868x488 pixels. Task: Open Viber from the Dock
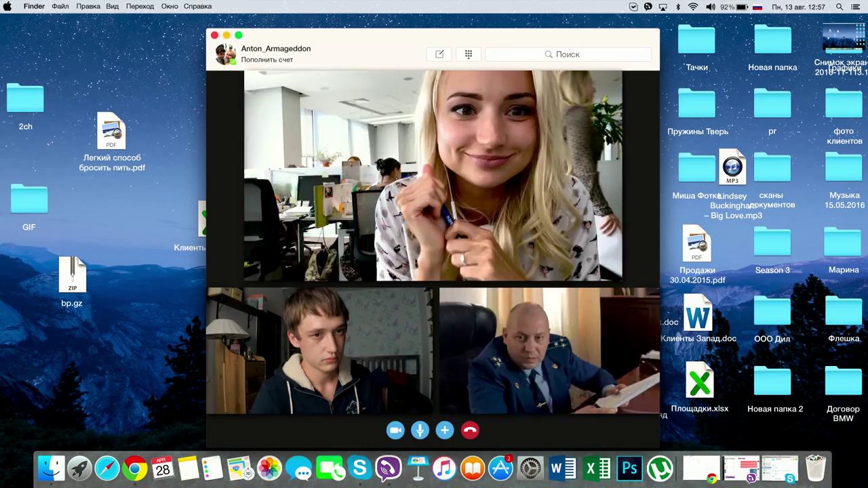(389, 468)
